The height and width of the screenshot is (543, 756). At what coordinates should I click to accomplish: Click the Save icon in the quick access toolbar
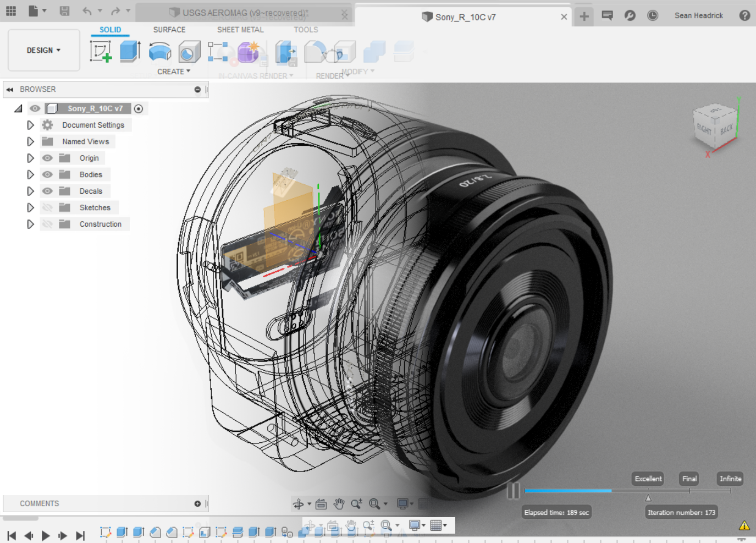(x=64, y=11)
